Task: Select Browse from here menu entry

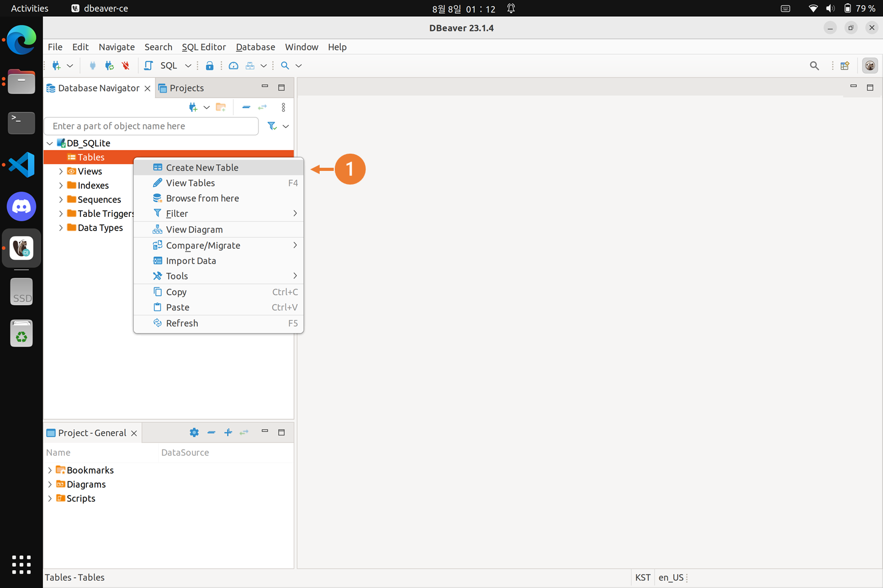Action: tap(219, 198)
